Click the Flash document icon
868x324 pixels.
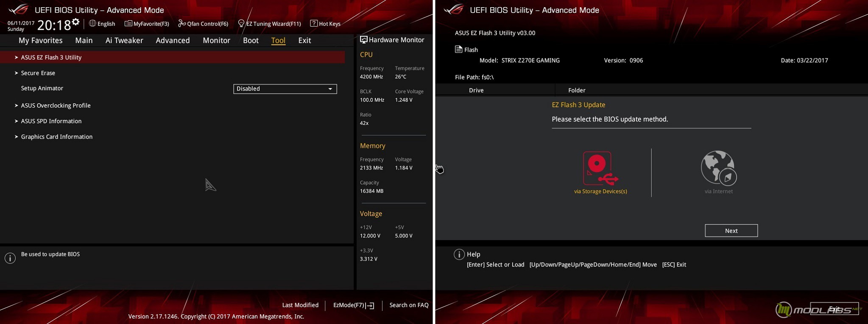click(x=458, y=49)
